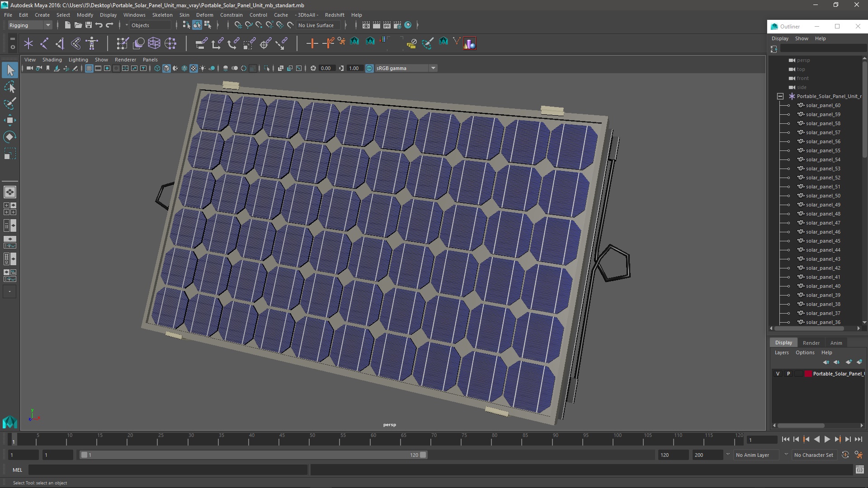
Task: Click the MEL command input field
Action: (x=167, y=470)
